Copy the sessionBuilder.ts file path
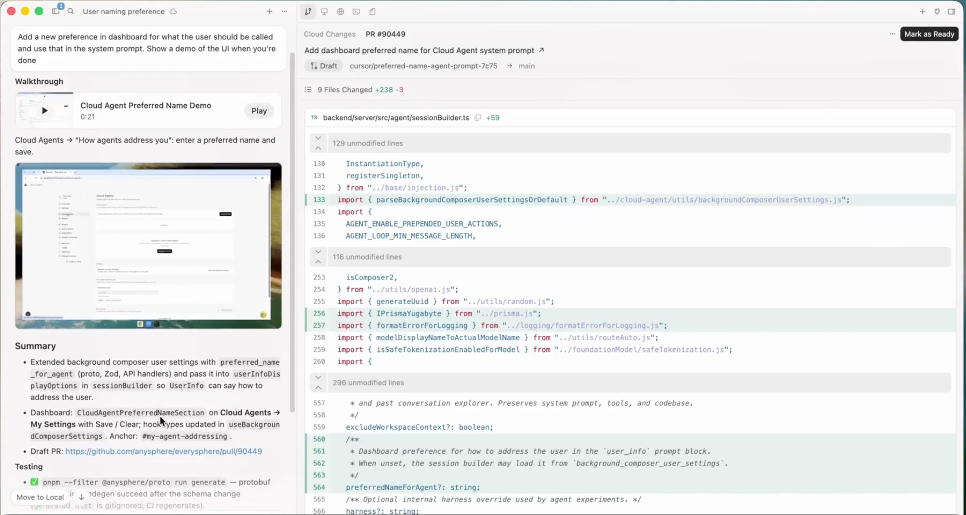This screenshot has height=515, width=966. tap(478, 118)
